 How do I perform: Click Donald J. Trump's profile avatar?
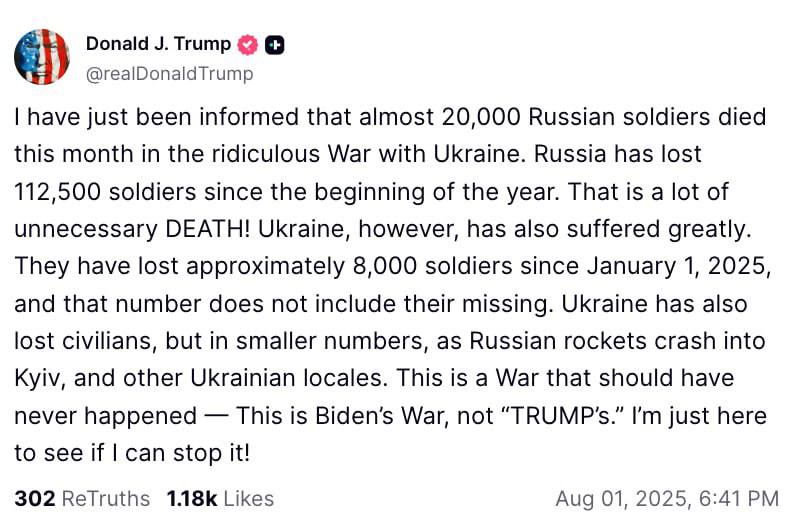[42, 56]
